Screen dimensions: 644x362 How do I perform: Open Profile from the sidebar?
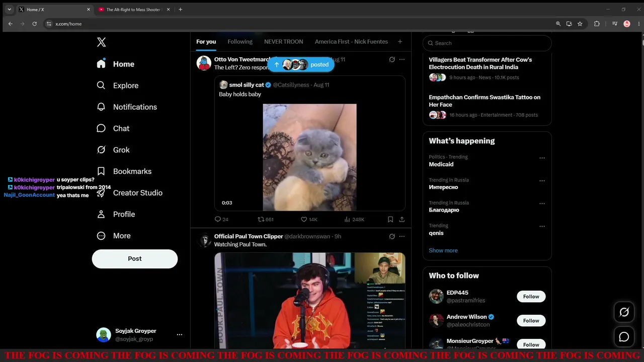coord(116,214)
